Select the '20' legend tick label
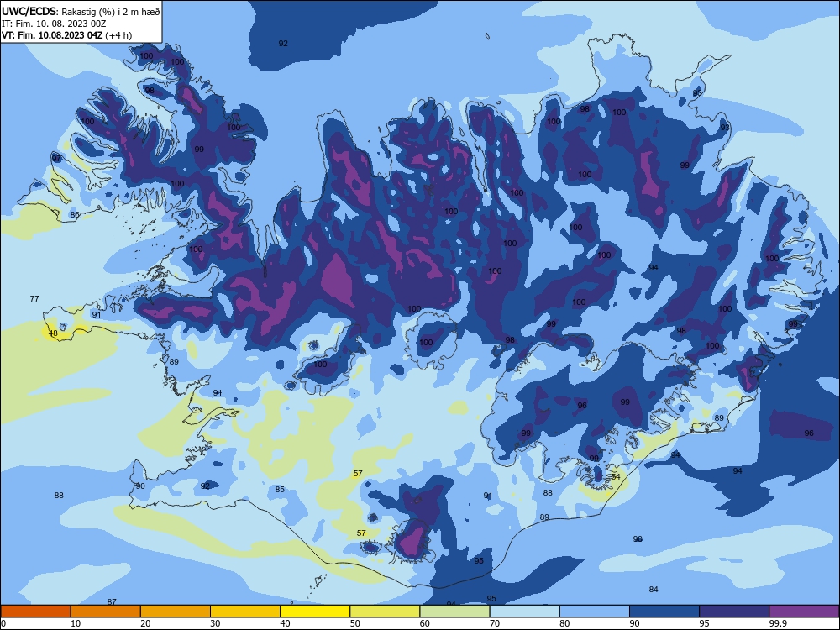 coord(145,623)
